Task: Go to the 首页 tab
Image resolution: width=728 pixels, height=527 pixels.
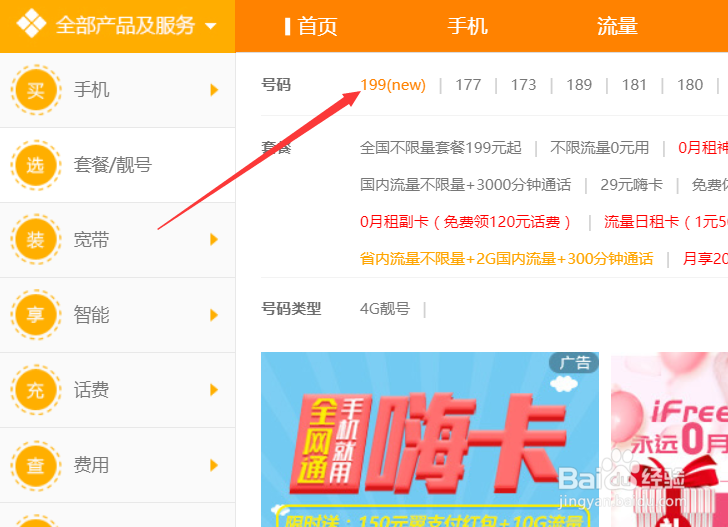Action: click(x=317, y=26)
